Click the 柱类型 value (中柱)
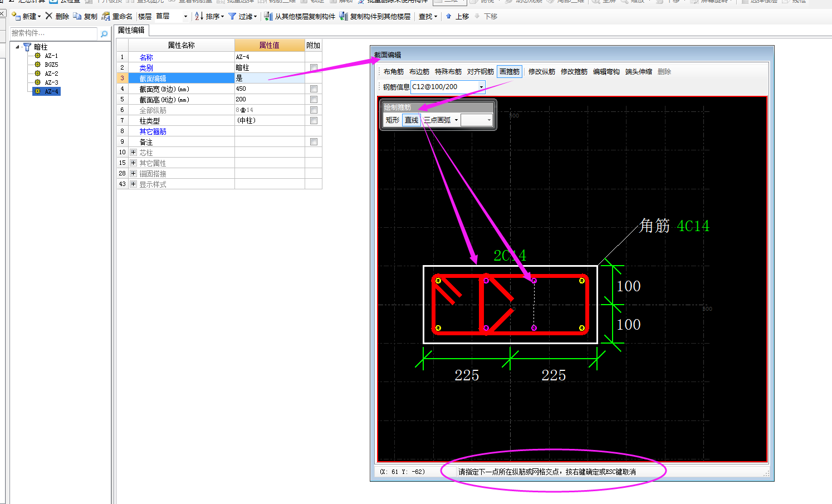Image resolution: width=832 pixels, height=504 pixels. click(270, 120)
